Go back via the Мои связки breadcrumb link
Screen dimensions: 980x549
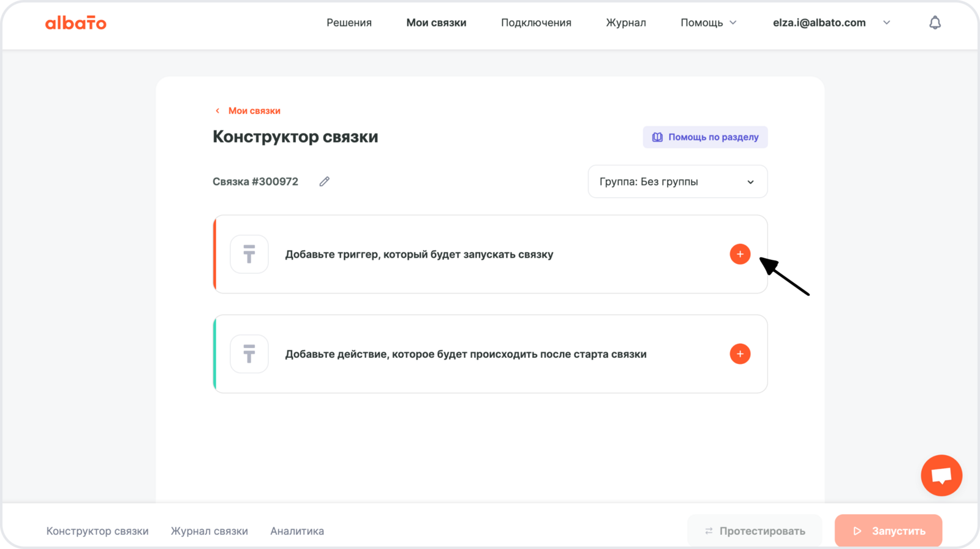point(254,111)
